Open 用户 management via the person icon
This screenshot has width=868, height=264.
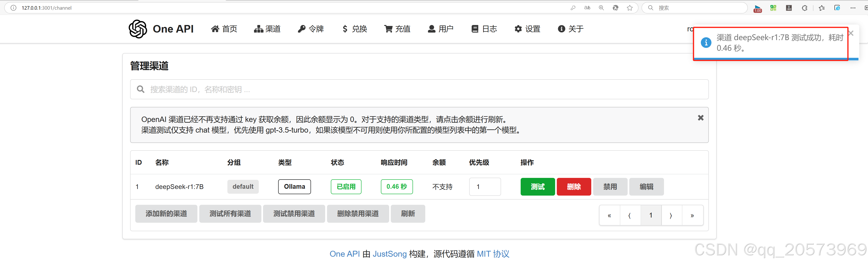432,29
